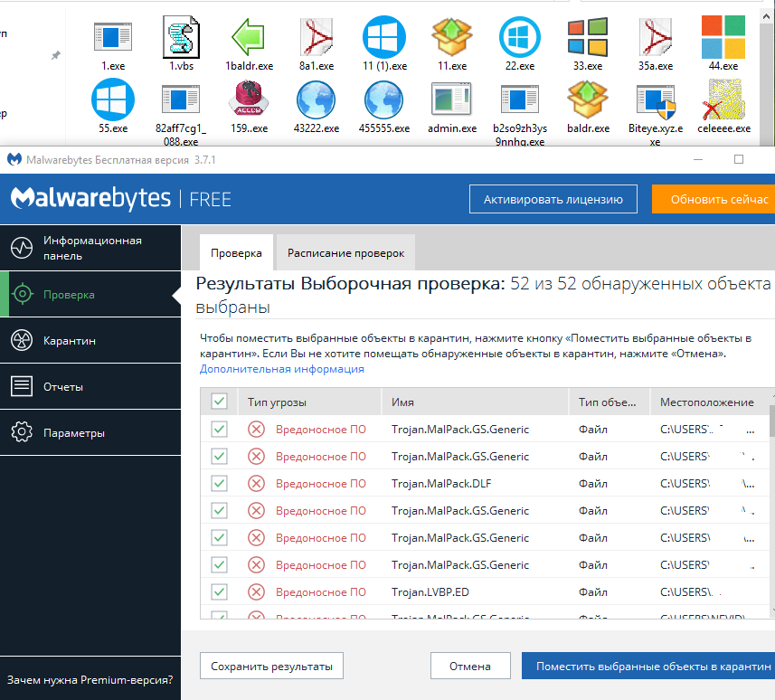This screenshot has height=700, width=775.
Task: Sort by the Имя column header
Action: (475, 402)
